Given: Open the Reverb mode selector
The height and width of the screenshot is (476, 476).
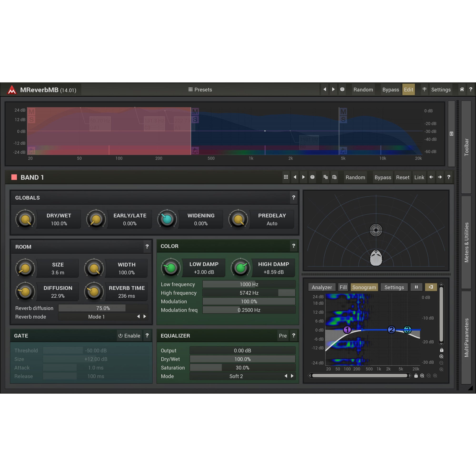Looking at the screenshot, I should [x=97, y=317].
